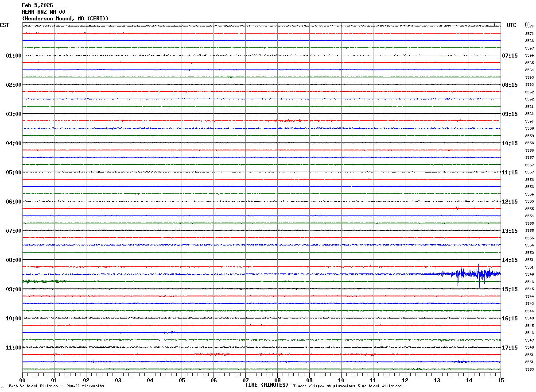Click minute 15 on the bottom axis

[500, 380]
